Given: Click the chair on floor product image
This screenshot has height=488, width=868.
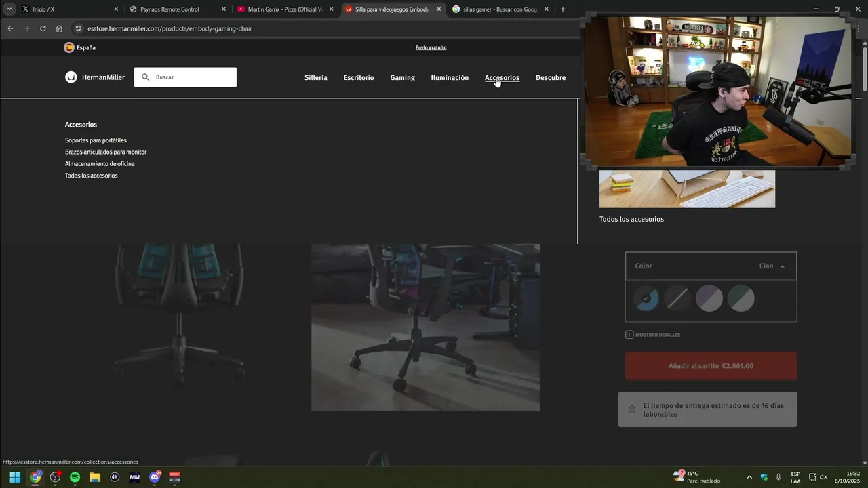Looking at the screenshot, I should point(425,327).
